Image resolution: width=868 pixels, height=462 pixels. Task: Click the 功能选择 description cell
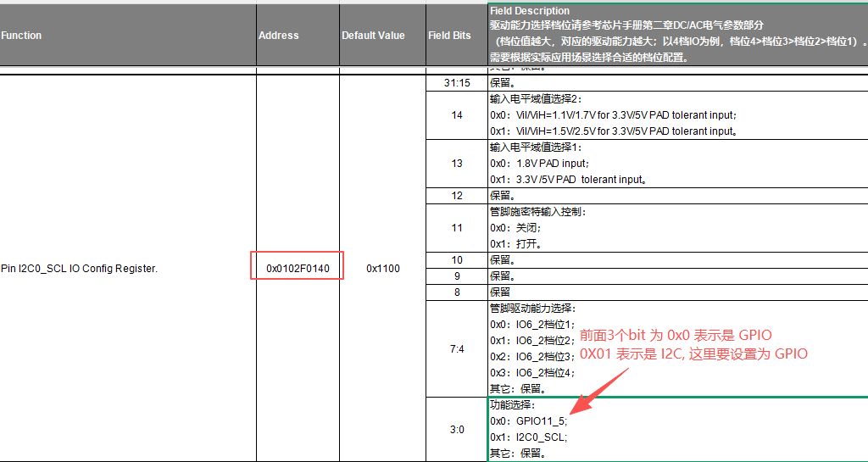point(678,429)
